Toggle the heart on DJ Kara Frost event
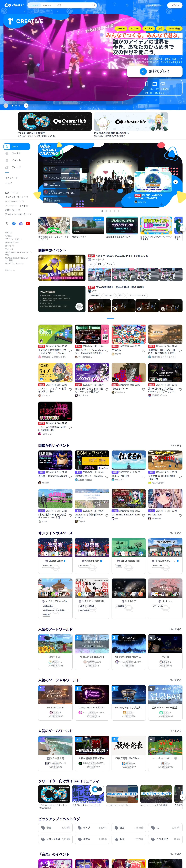Image resolution: width=186 pixels, height=868 pixels. 180,516
